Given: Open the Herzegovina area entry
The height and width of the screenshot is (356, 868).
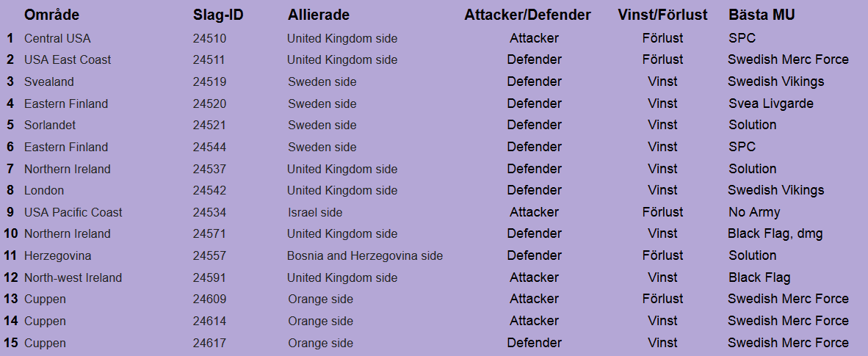Looking at the screenshot, I should [x=57, y=255].
